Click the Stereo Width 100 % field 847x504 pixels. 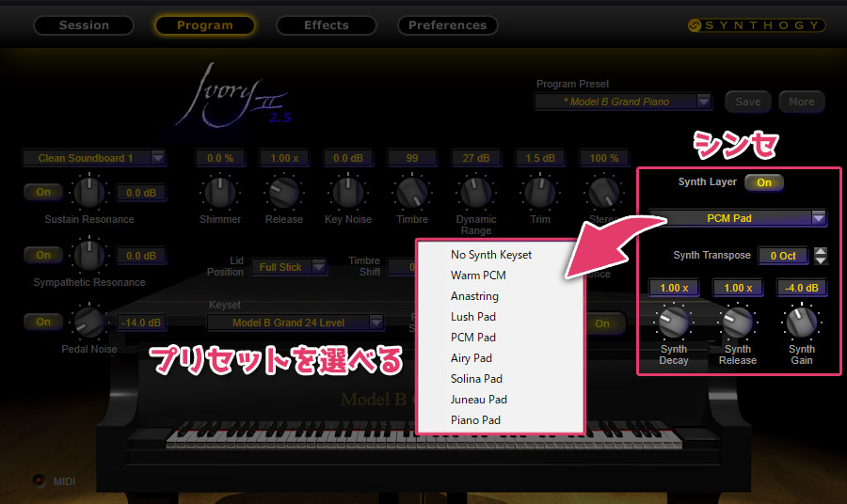click(604, 158)
